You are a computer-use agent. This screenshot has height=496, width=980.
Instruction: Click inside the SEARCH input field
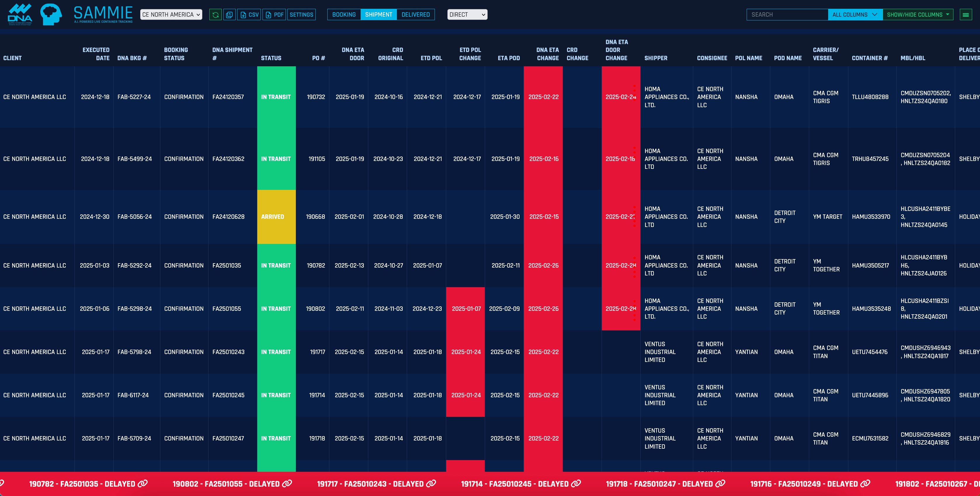[787, 15]
